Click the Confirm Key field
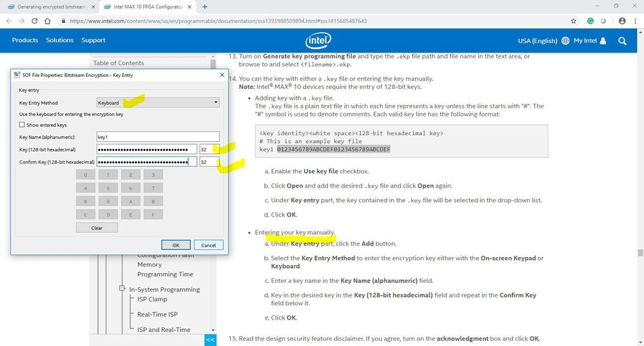 click(146, 162)
